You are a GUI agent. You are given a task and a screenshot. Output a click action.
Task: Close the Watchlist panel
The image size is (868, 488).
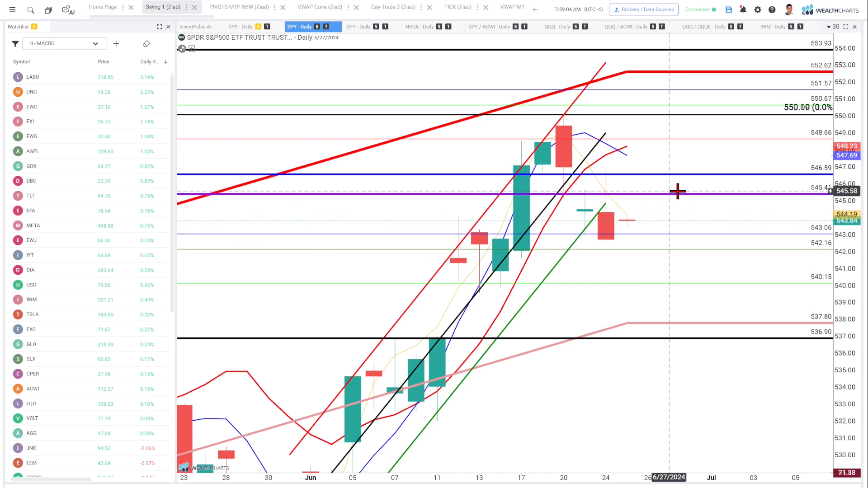tap(168, 27)
